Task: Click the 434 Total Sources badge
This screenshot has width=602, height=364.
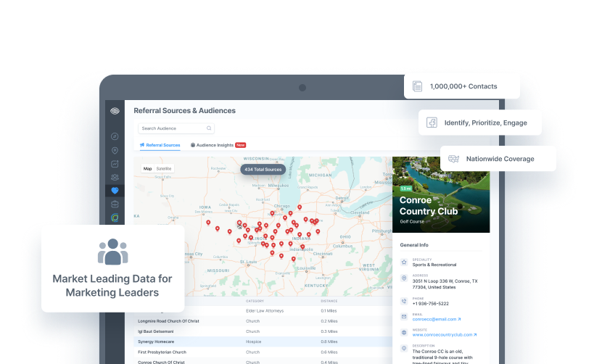Action: 263,170
